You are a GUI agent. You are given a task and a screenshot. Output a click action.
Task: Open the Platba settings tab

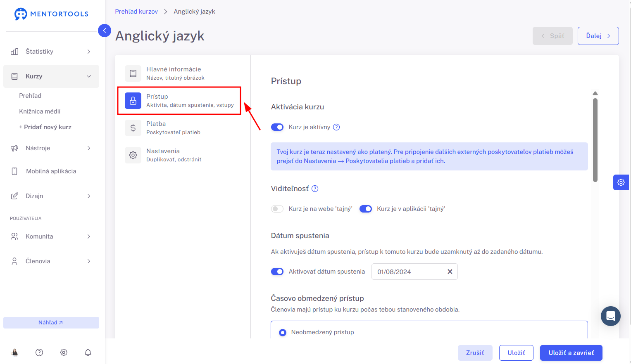click(x=179, y=128)
